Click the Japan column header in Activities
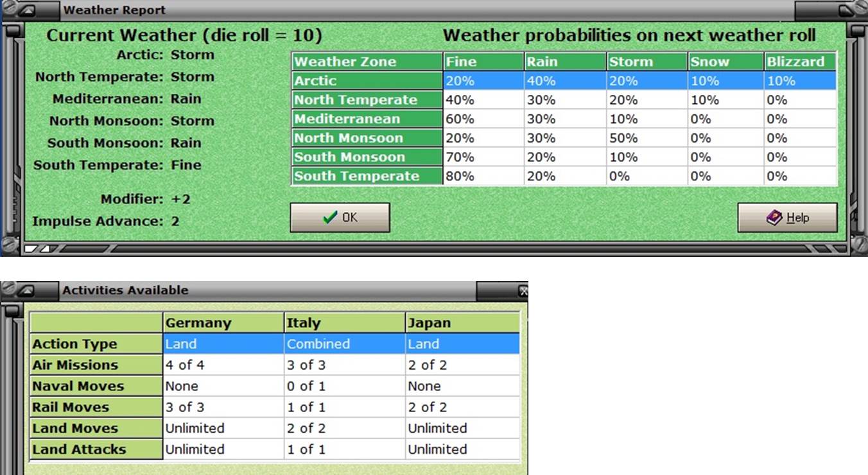The height and width of the screenshot is (475, 868). pyautogui.click(x=462, y=323)
